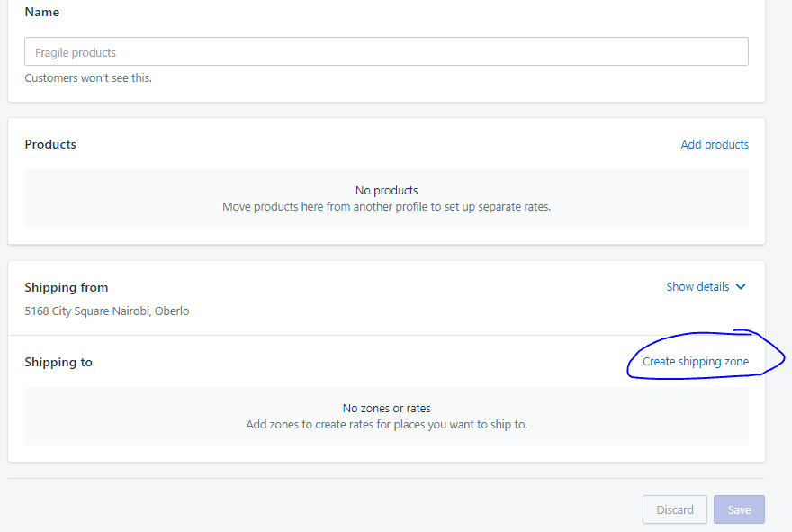
Task: Click the Discard button
Action: pyautogui.click(x=675, y=509)
